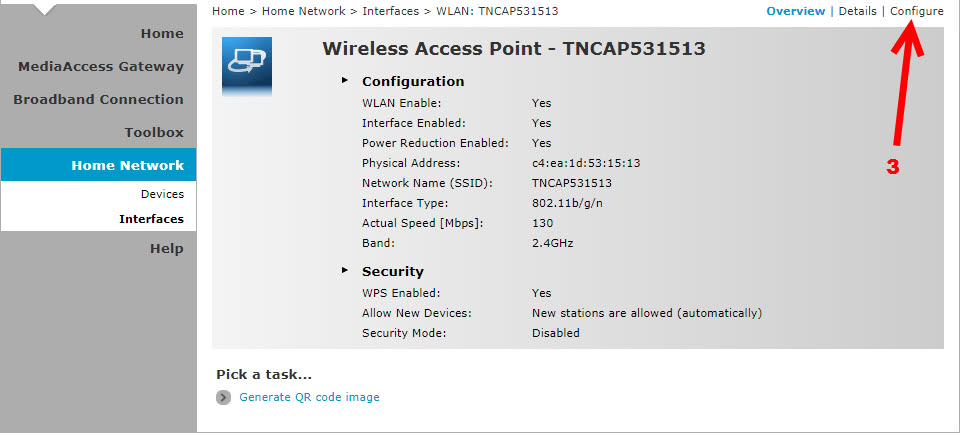Click Home in the breadcrumb path
The width and height of the screenshot is (963, 436).
point(228,11)
